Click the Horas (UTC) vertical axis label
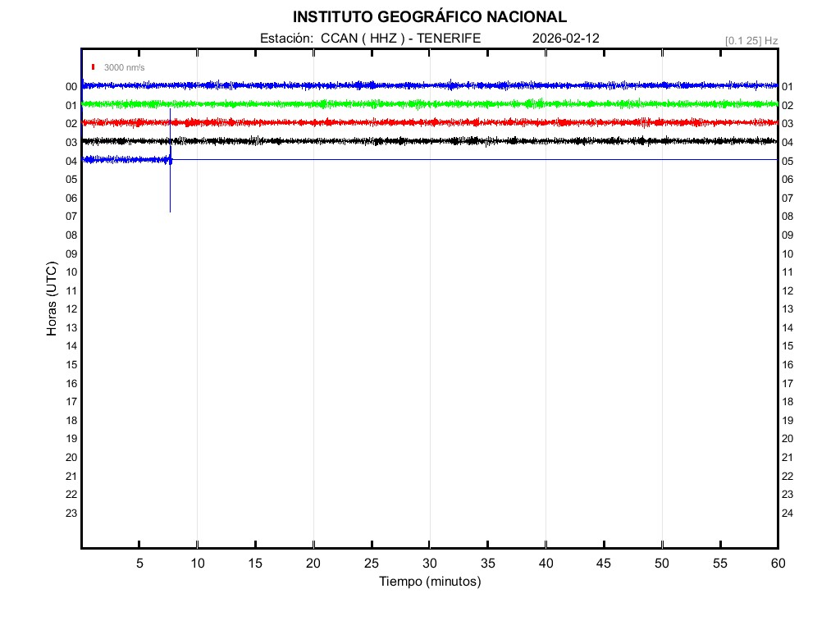 pos(52,299)
